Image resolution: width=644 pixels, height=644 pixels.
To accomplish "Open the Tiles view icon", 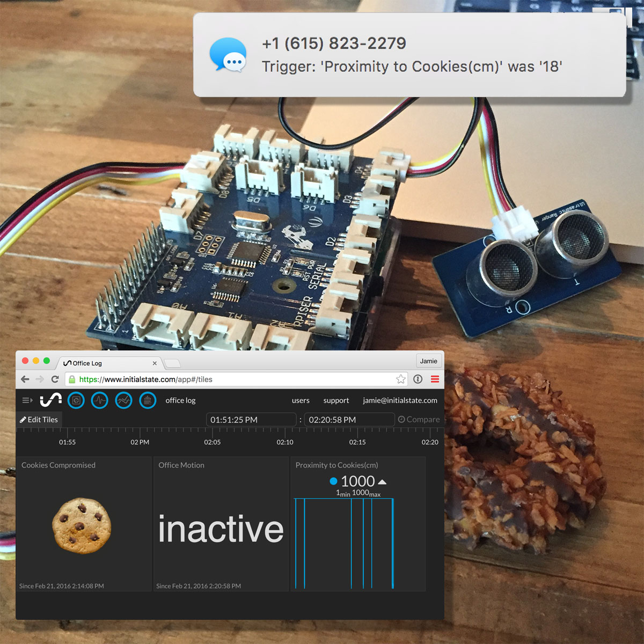I will coord(76,400).
